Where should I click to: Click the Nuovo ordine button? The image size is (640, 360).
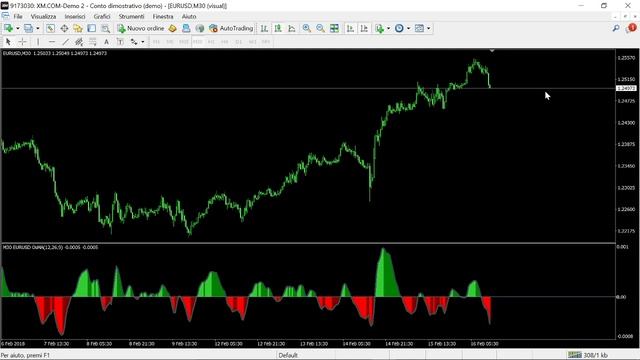140,28
